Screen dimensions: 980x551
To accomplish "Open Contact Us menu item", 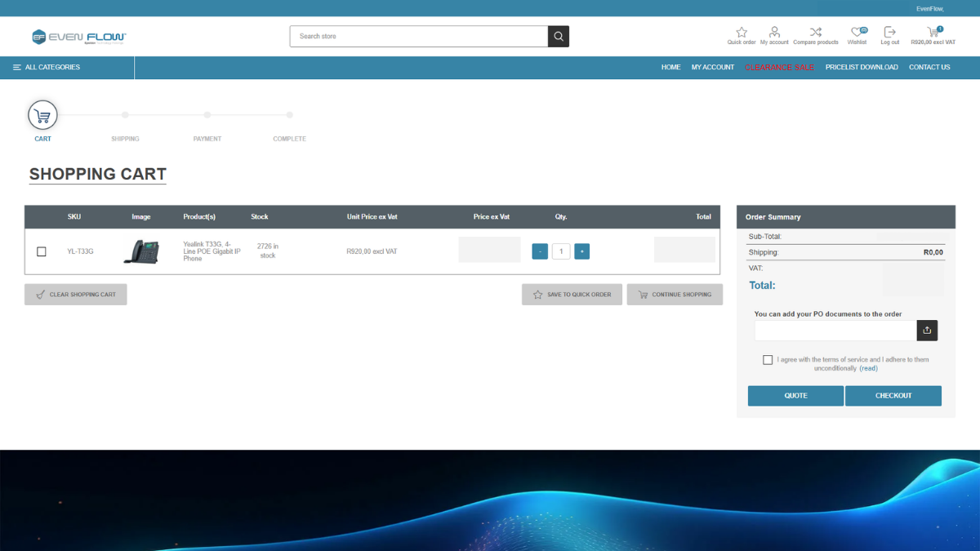I will point(929,67).
